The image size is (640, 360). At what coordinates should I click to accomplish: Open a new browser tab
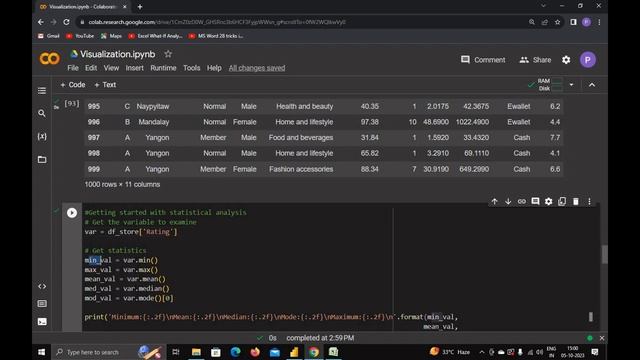click(x=140, y=7)
